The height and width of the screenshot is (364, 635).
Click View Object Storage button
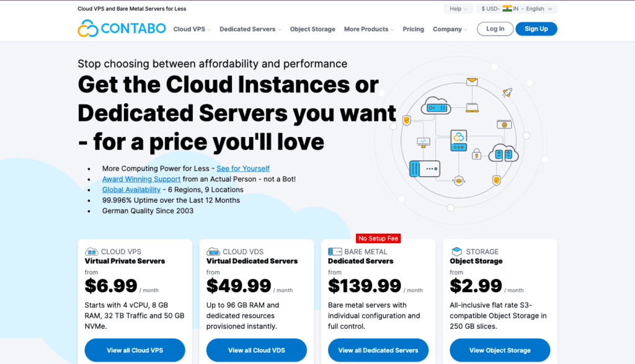pyautogui.click(x=500, y=350)
